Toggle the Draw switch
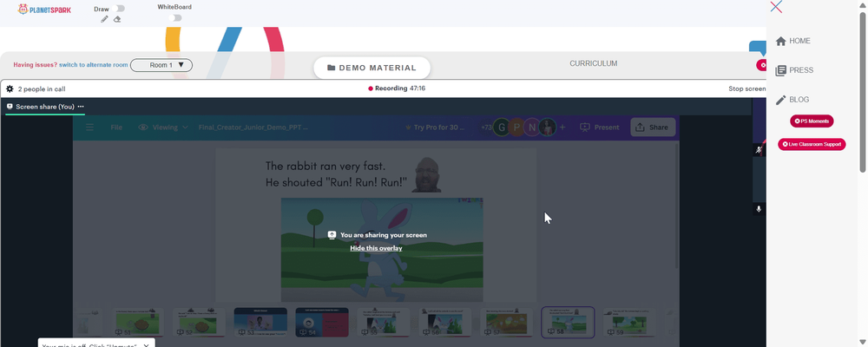This screenshot has height=347, width=868. tap(118, 9)
